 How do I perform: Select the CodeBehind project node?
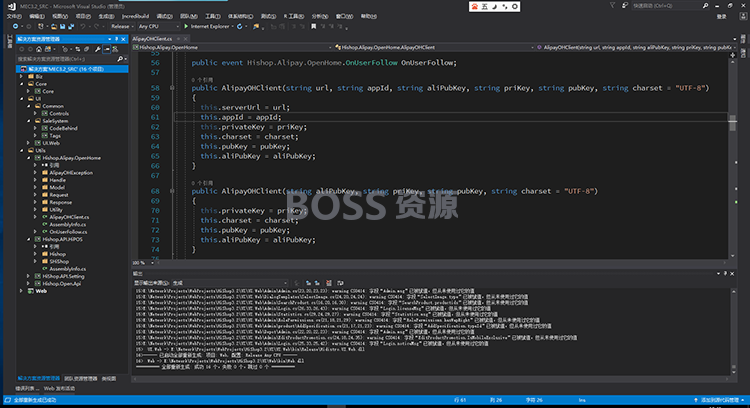click(x=63, y=128)
